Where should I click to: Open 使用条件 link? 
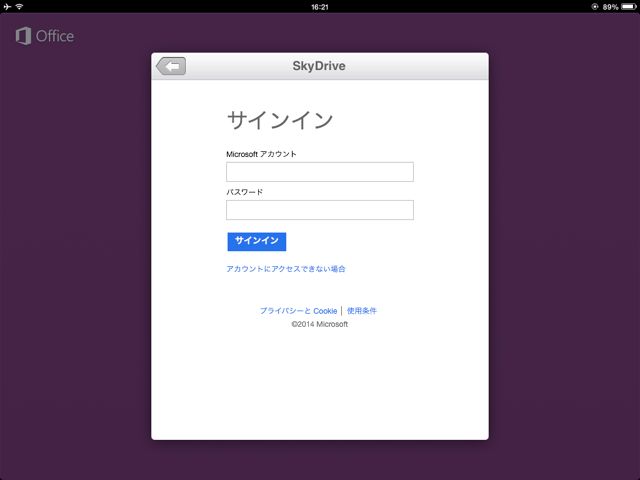(362, 311)
